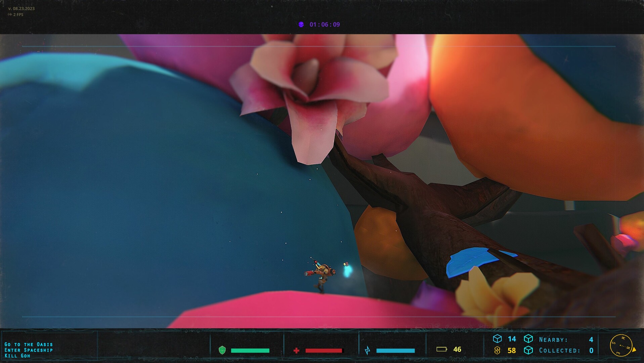Select the Enter Spaceship objective

click(x=29, y=350)
